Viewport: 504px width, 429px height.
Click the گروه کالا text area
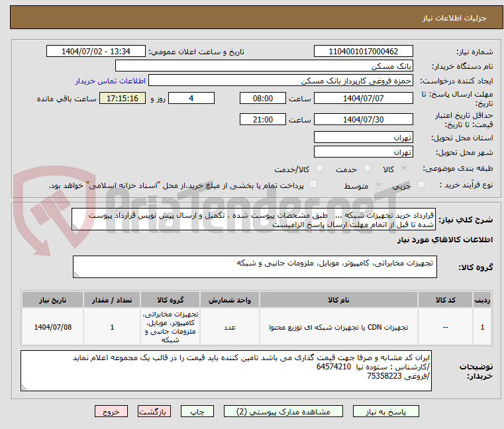coord(254,267)
